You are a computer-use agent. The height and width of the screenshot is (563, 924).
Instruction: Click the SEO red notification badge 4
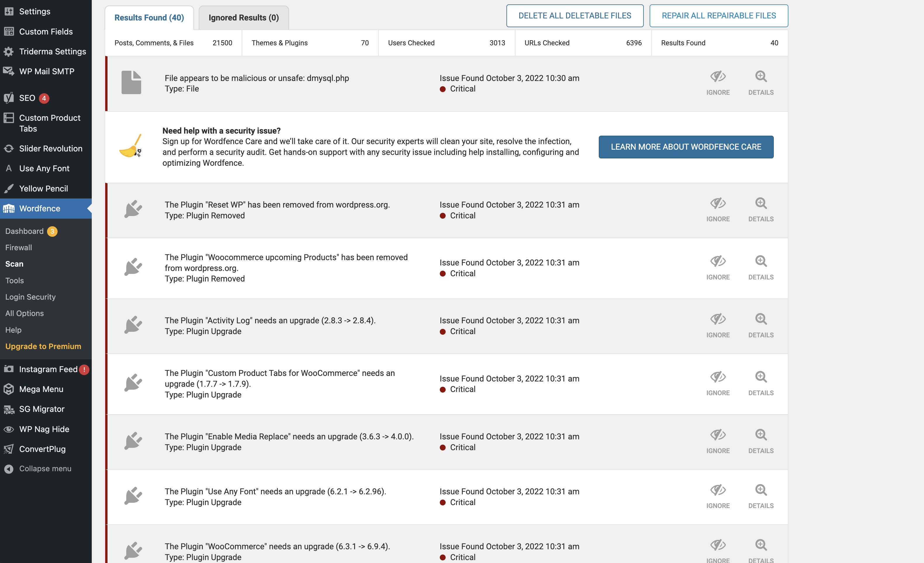click(x=44, y=98)
